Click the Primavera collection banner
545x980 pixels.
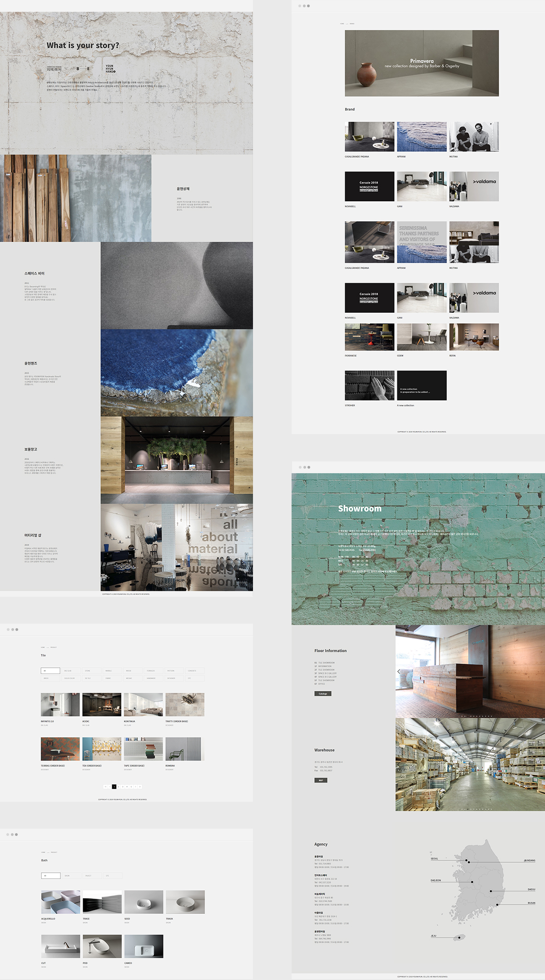[421, 63]
